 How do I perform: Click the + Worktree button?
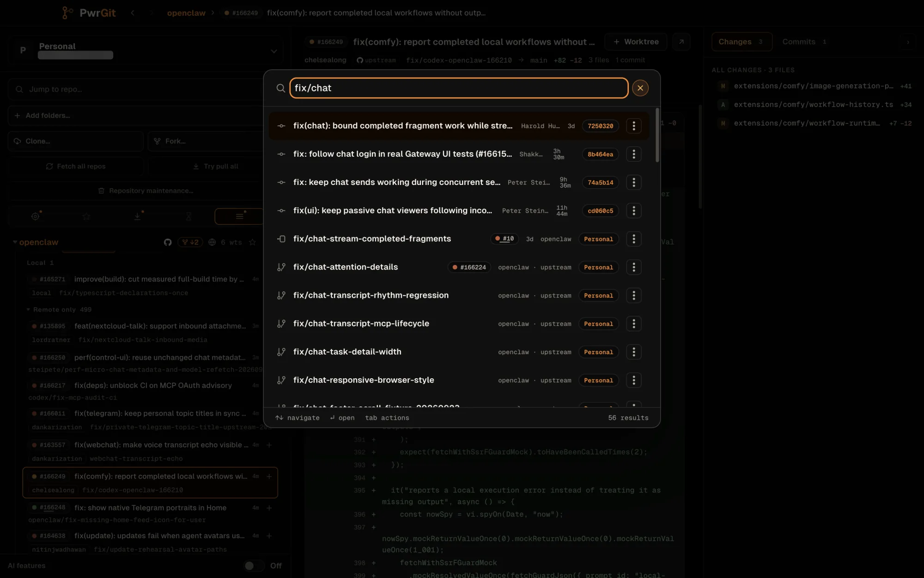tap(636, 42)
